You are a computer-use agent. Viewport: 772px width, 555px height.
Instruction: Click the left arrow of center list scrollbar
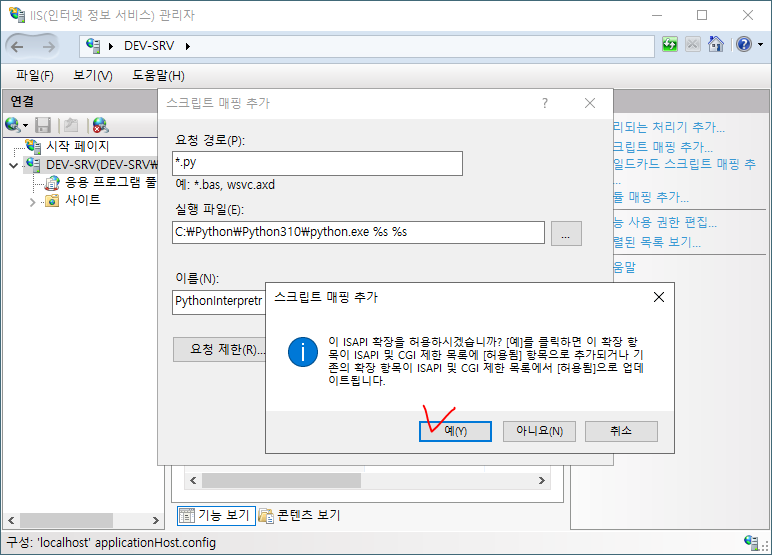(193, 481)
